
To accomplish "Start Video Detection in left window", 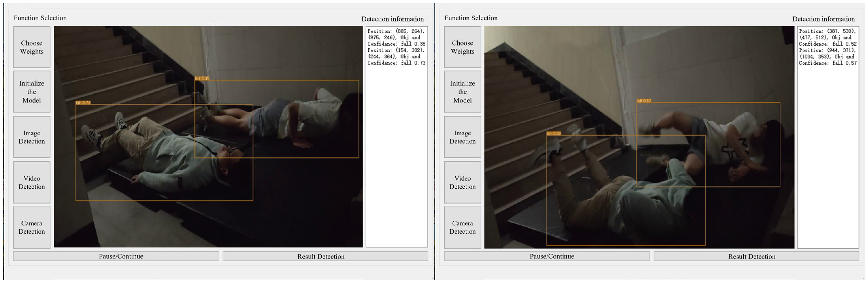I will coord(32,182).
